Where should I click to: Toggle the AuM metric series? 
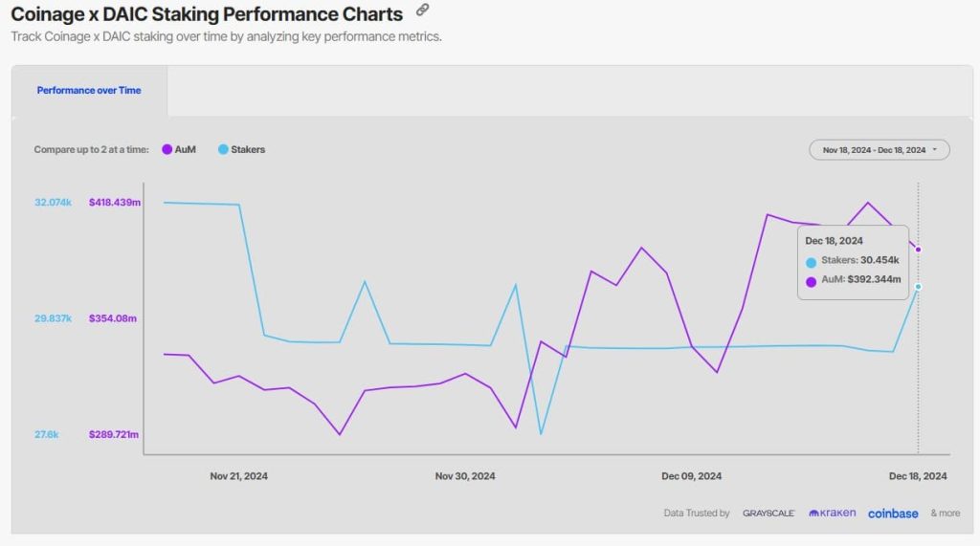(179, 149)
